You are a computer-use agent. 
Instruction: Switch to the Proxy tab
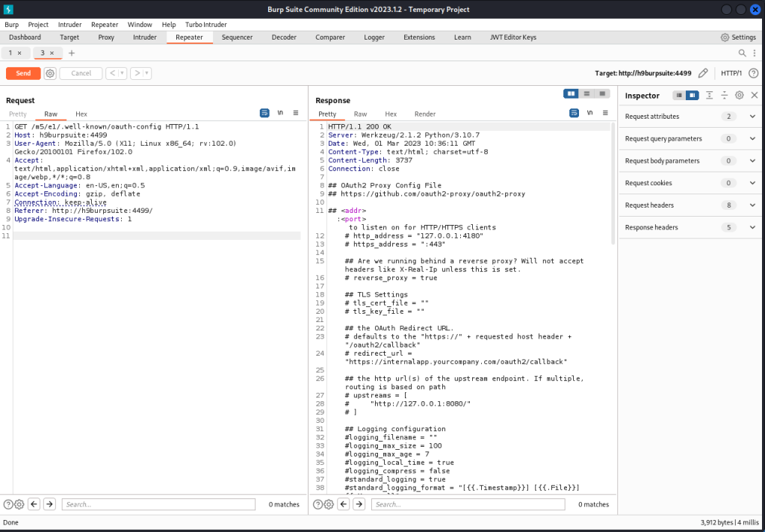[x=106, y=37]
